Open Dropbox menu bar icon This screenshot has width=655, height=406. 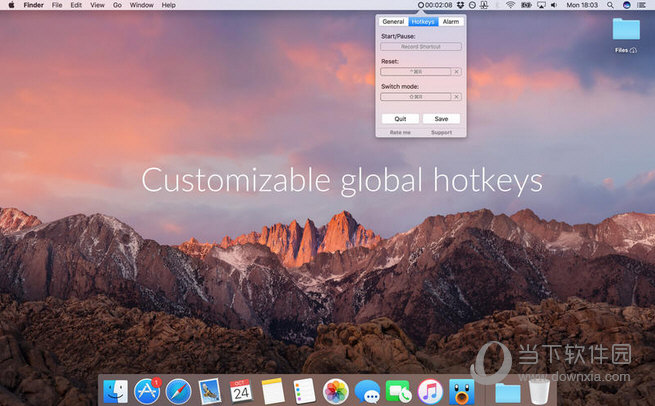tap(460, 5)
